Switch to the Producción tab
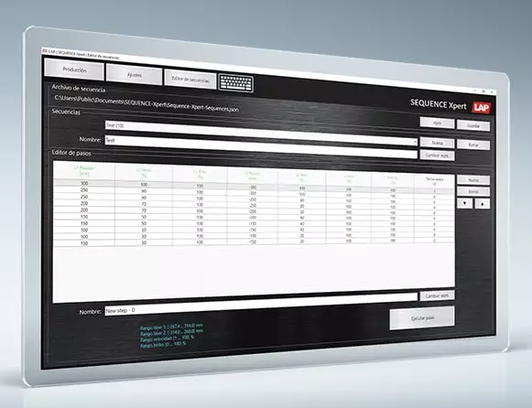 point(74,70)
